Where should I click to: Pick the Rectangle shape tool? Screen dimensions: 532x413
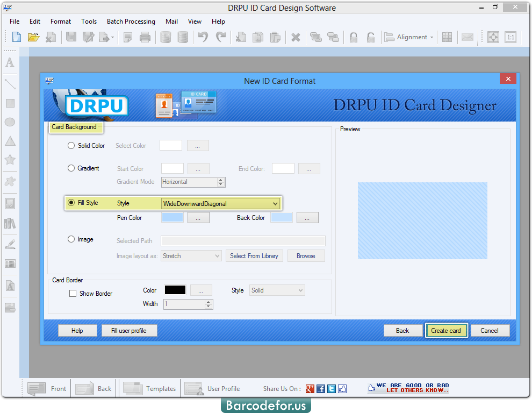pyautogui.click(x=10, y=103)
